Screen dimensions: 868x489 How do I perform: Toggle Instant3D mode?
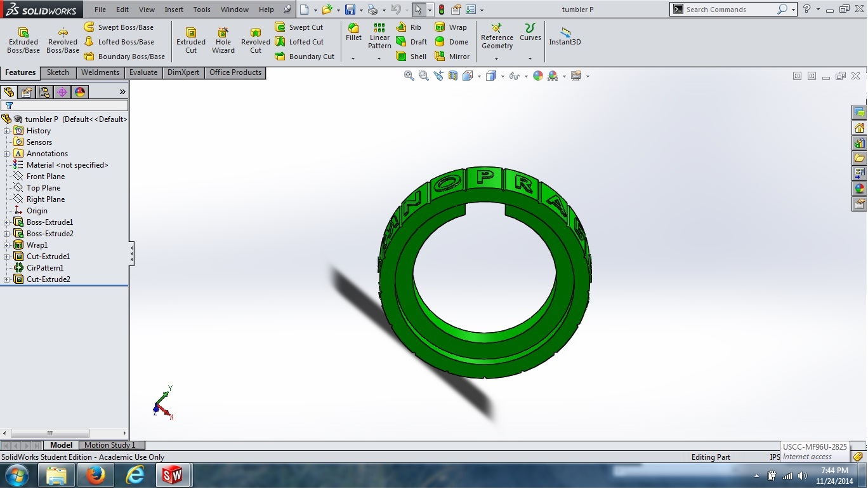pos(565,36)
